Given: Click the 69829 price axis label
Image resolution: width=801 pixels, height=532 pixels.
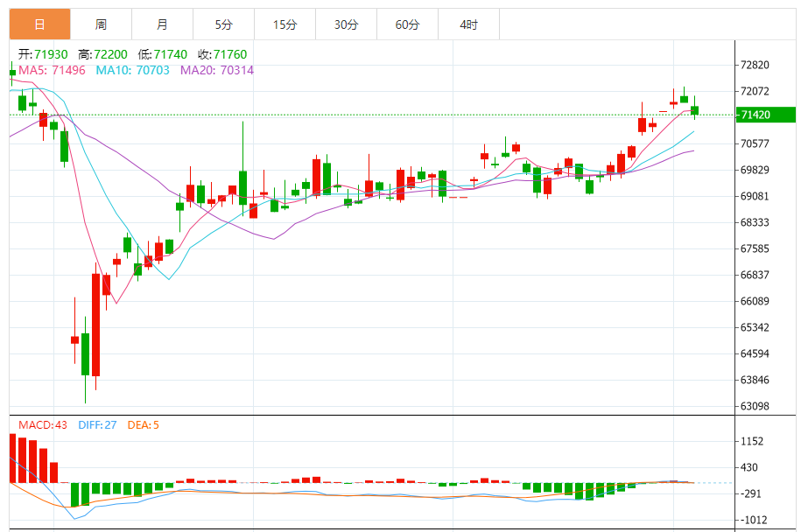Looking at the screenshot, I should [755, 170].
